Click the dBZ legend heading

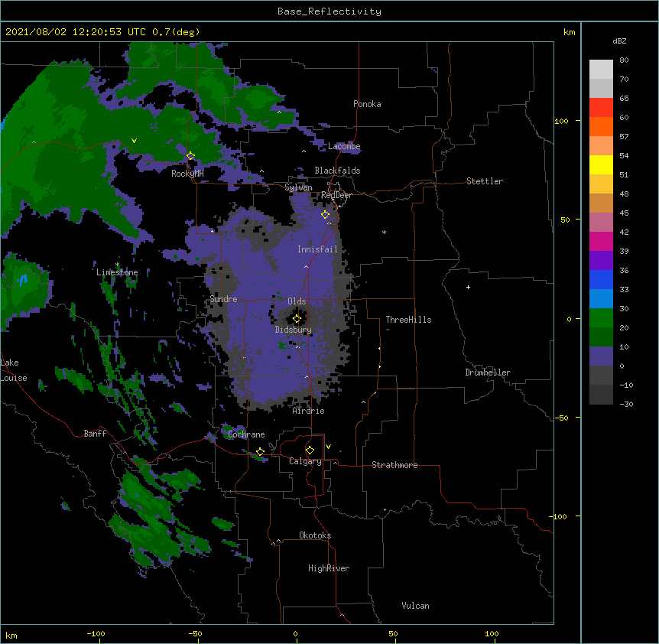click(619, 41)
